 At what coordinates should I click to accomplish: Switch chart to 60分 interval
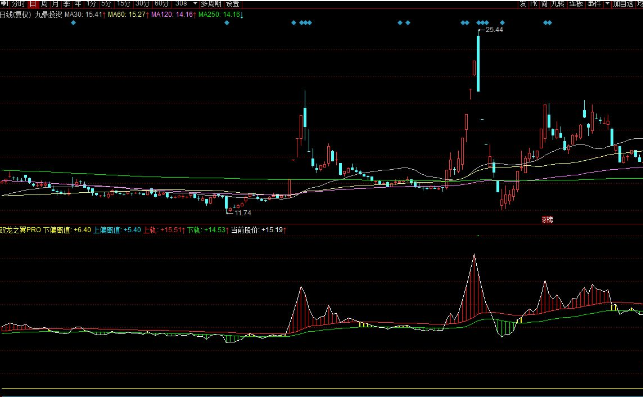click(161, 4)
